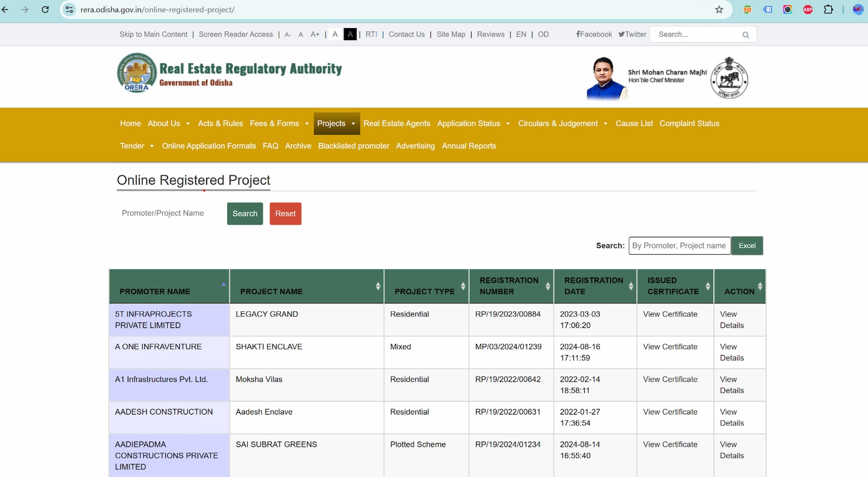
Task: Toggle high contrast with the black A
Action: [350, 34]
